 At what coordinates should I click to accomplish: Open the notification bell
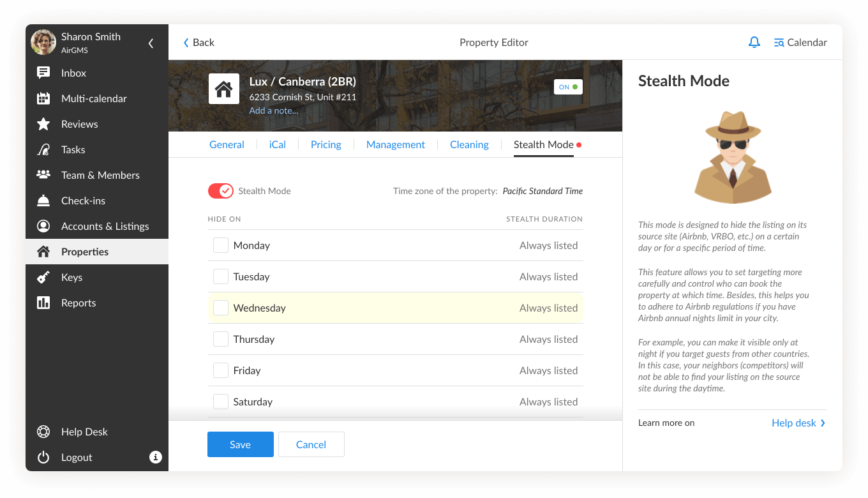tap(754, 42)
